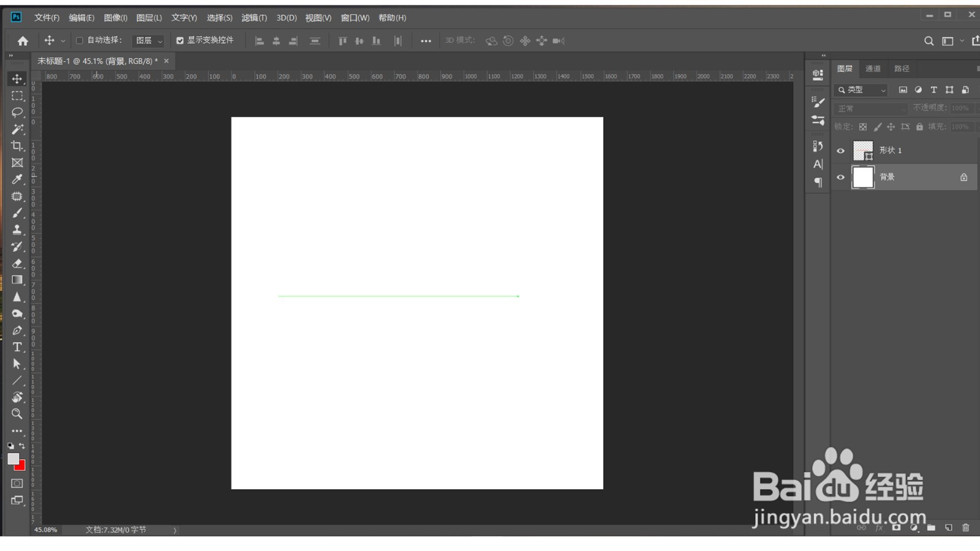This screenshot has height=551, width=980.
Task: Select the Crop tool
Action: 17,146
